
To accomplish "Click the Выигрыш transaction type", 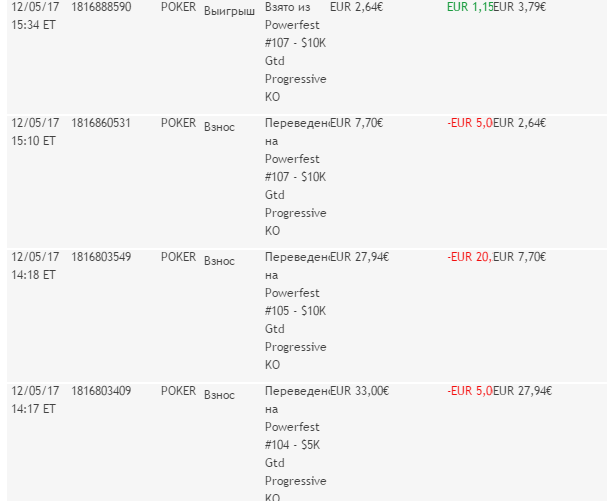I will click(x=229, y=9).
